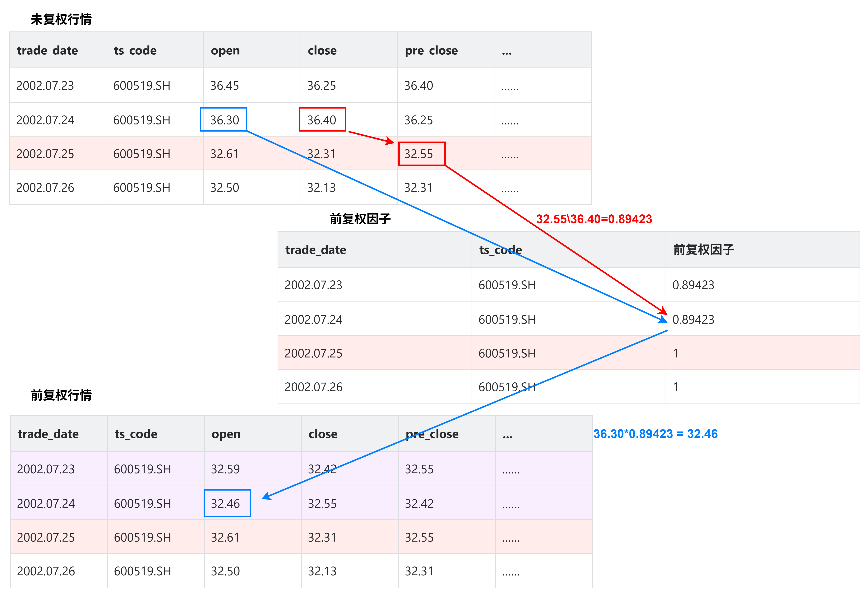868x606 pixels.
Task: Click 2002.07.26 date in bottom table
Action: (46, 571)
